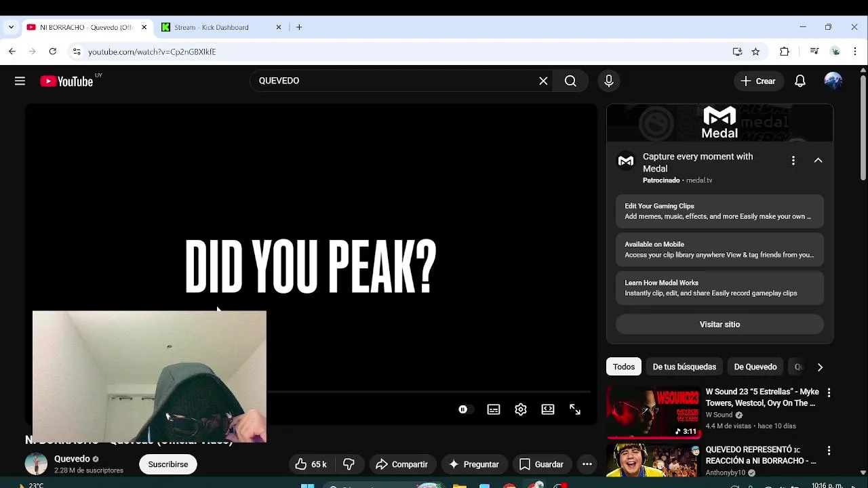This screenshot has width=868, height=488.
Task: Select the Todos chip
Action: pos(624,367)
